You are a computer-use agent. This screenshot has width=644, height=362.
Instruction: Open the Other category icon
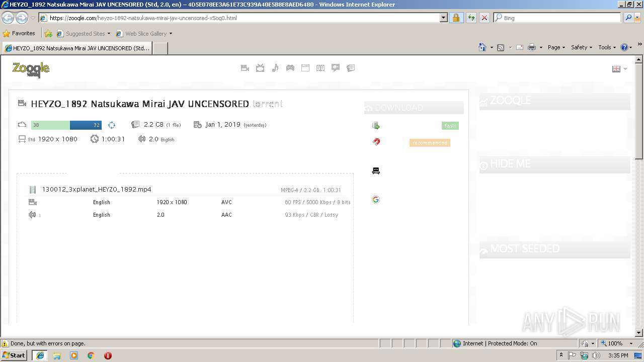coord(351,68)
